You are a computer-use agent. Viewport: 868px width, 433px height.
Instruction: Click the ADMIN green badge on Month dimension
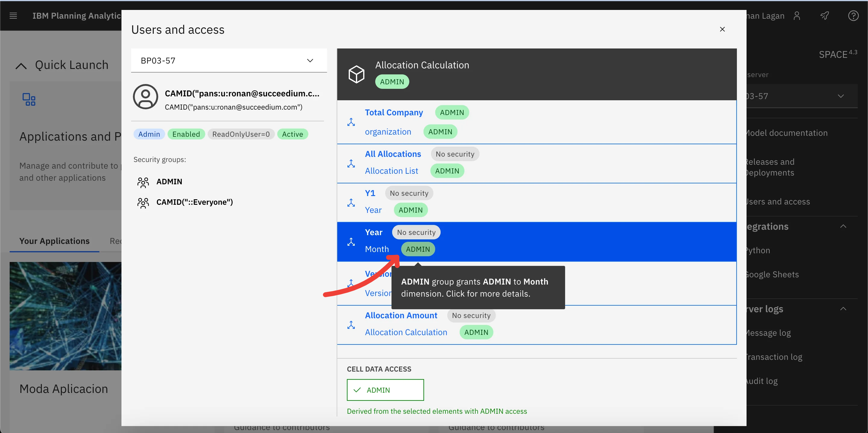coord(417,249)
